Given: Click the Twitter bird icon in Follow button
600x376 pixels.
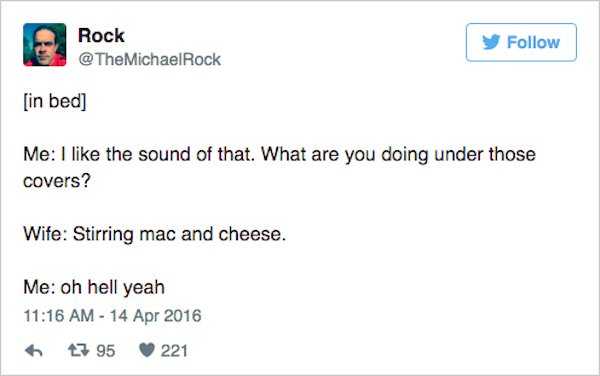Looking at the screenshot, I should click(491, 42).
